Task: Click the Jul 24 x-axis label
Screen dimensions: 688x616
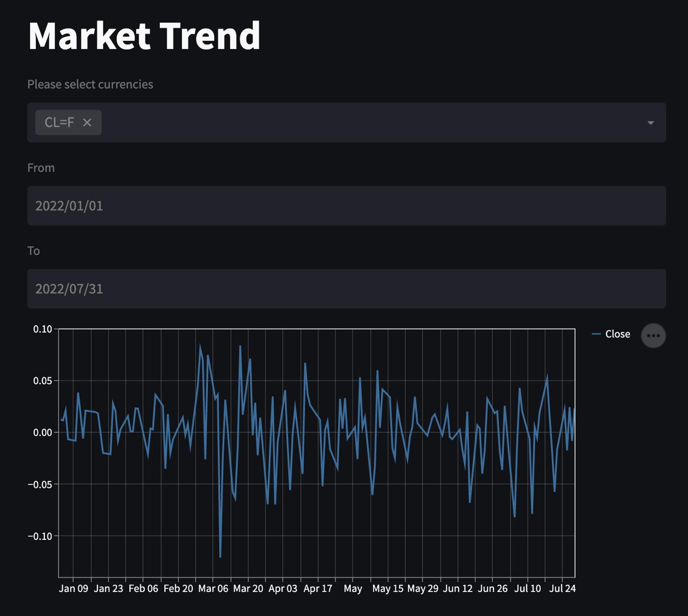Action: tap(562, 588)
